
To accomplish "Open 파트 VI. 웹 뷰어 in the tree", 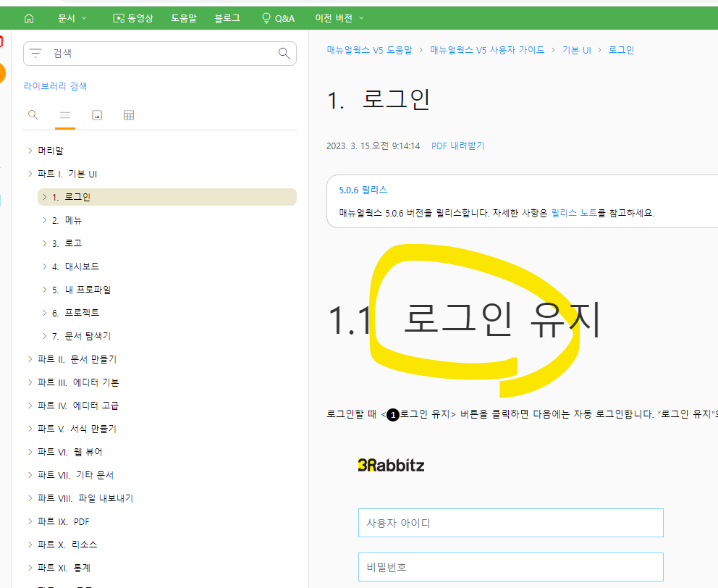I will coord(70,452).
